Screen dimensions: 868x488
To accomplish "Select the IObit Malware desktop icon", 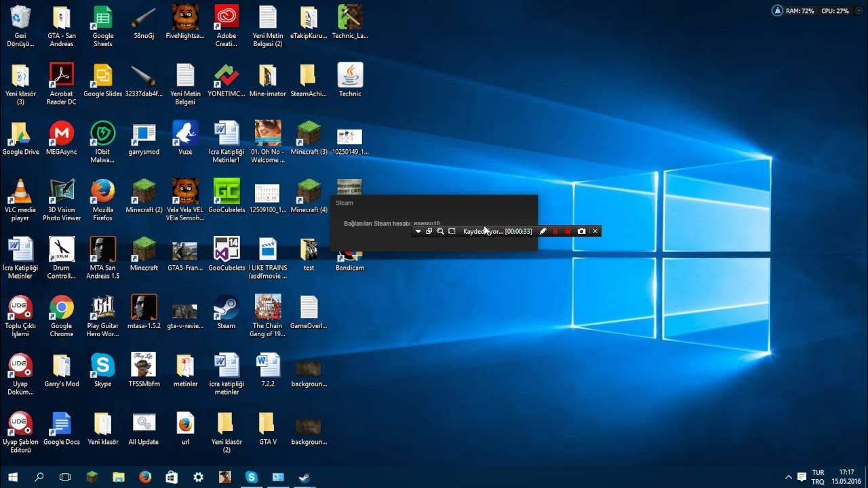I will coord(103,142).
